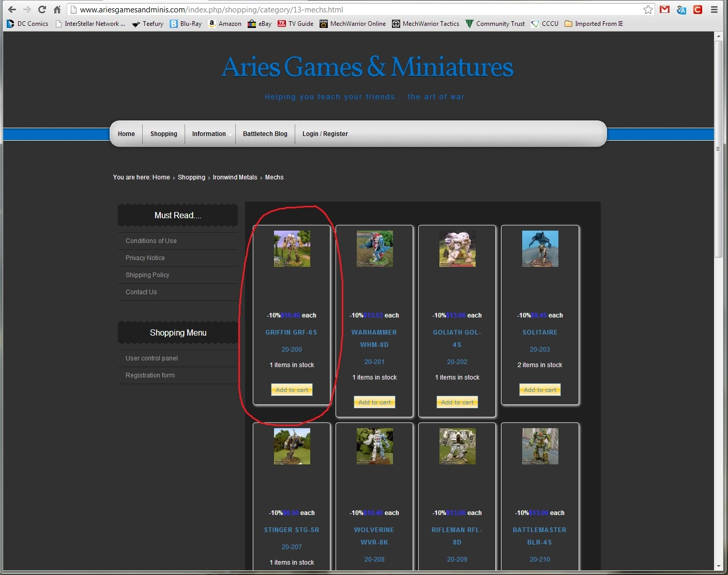Add the Goliath GOL-4S to cart
The width and height of the screenshot is (728, 575).
pyautogui.click(x=458, y=402)
